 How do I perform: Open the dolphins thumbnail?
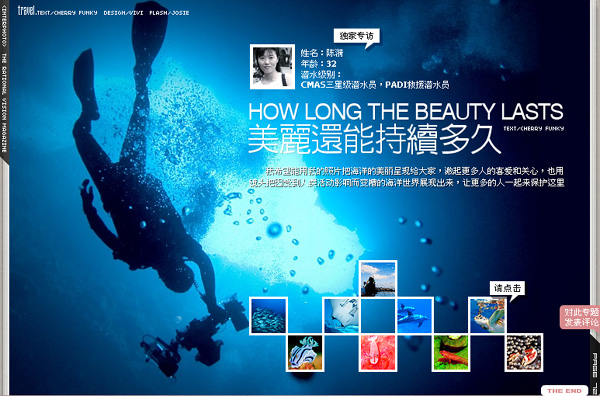(414, 316)
